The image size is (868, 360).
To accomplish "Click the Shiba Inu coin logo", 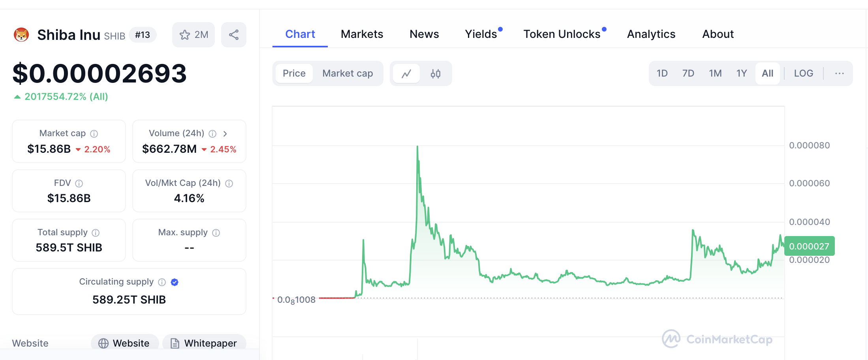I will [x=21, y=35].
